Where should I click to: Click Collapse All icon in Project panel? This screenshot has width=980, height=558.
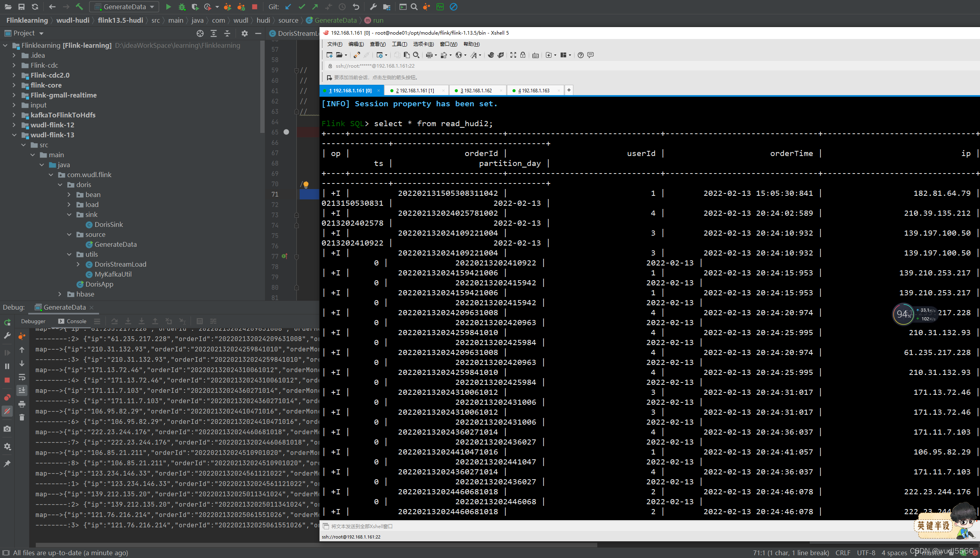(x=227, y=33)
